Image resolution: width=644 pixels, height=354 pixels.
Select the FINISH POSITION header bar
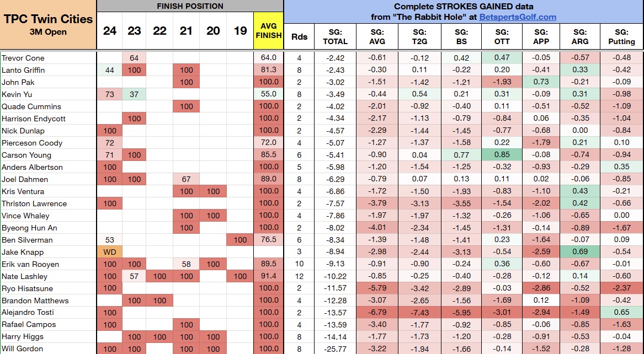coord(190,6)
